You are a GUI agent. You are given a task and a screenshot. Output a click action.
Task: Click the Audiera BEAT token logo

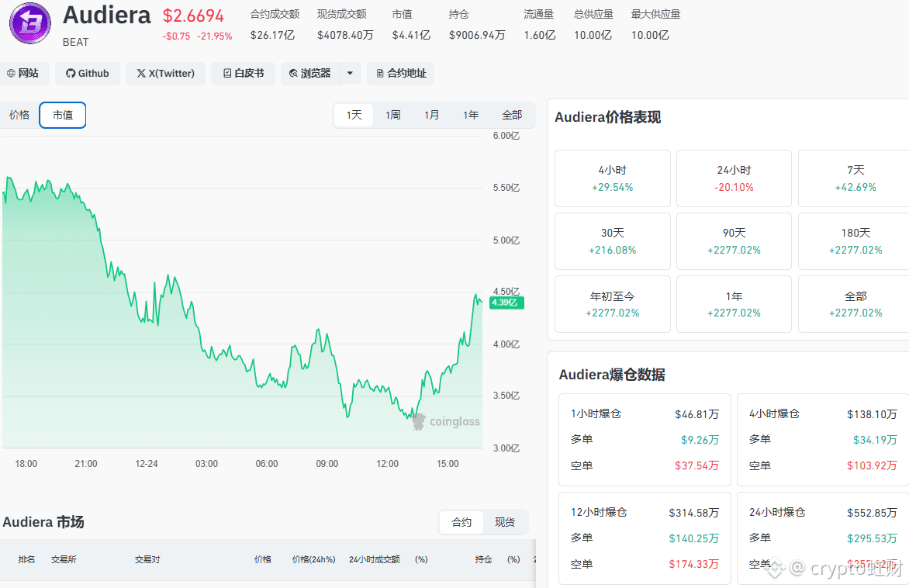click(x=29, y=22)
